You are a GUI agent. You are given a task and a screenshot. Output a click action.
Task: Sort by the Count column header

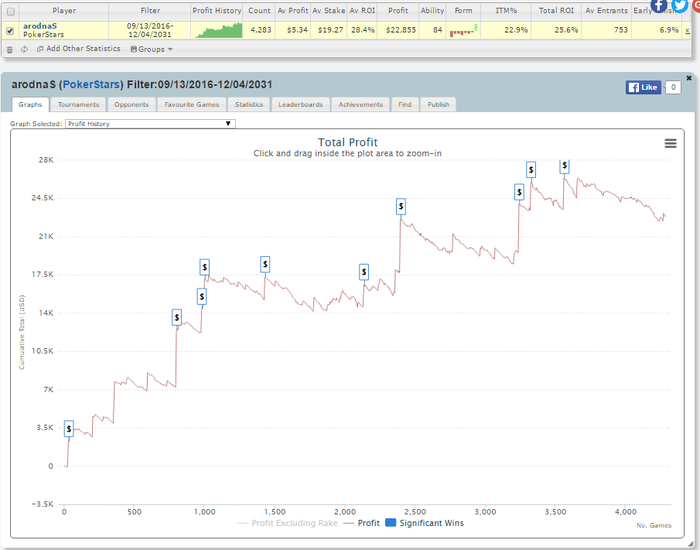coord(259,11)
